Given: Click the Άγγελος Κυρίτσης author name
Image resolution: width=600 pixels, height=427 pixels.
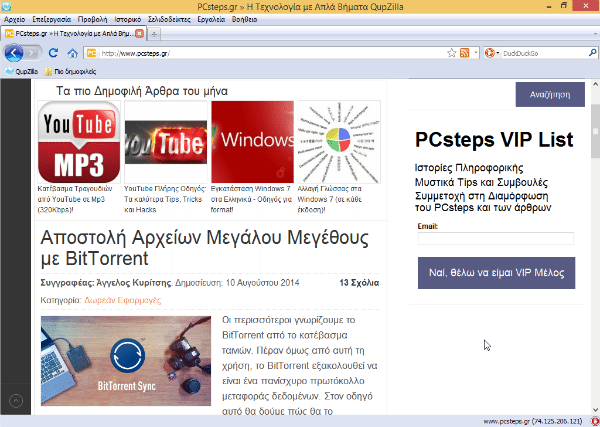Looking at the screenshot, I should point(134,283).
